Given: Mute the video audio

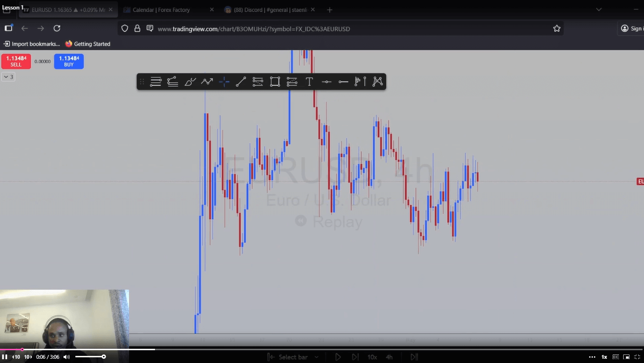Looking at the screenshot, I should 66,356.
